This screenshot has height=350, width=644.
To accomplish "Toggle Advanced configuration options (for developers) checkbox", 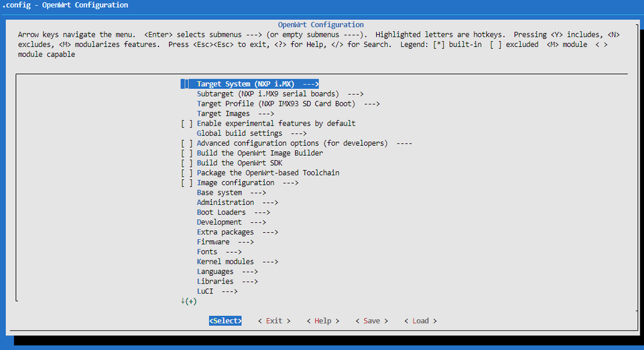I will [x=186, y=143].
